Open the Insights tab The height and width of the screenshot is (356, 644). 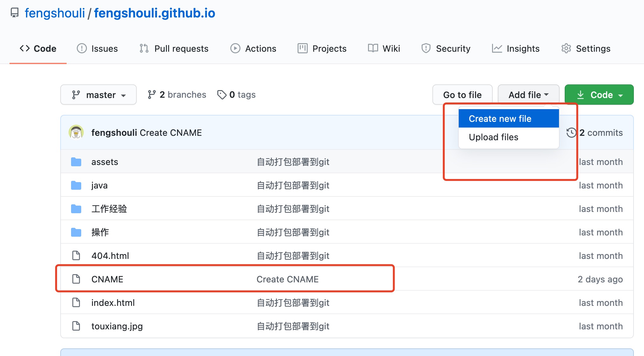coord(516,49)
